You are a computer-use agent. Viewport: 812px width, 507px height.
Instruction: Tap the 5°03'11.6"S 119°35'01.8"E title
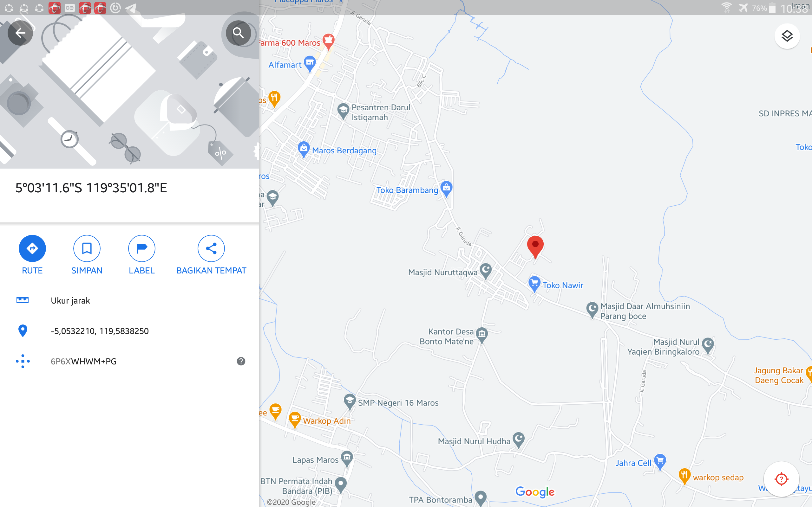click(91, 188)
